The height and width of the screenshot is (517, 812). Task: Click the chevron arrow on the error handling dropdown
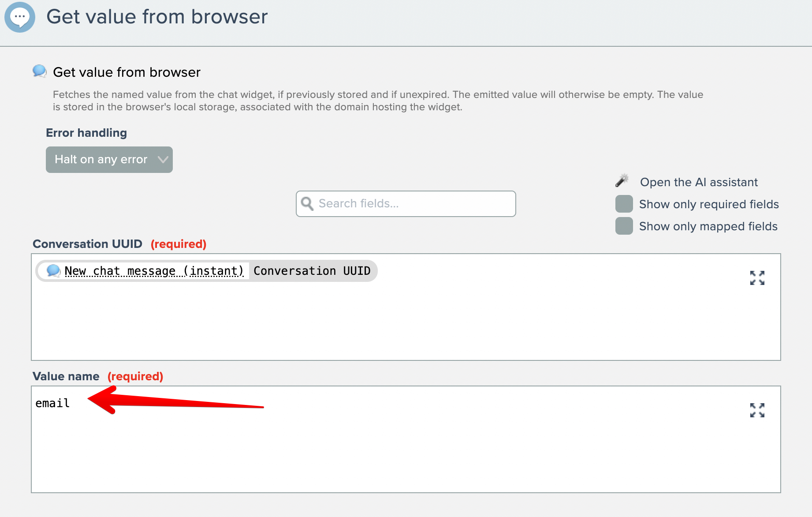pyautogui.click(x=163, y=160)
